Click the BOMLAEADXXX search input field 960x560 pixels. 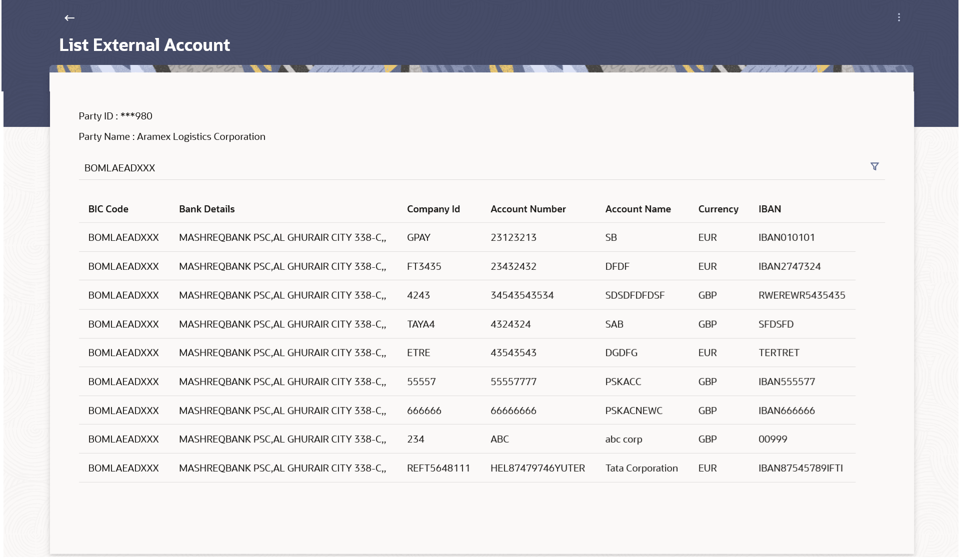point(450,168)
